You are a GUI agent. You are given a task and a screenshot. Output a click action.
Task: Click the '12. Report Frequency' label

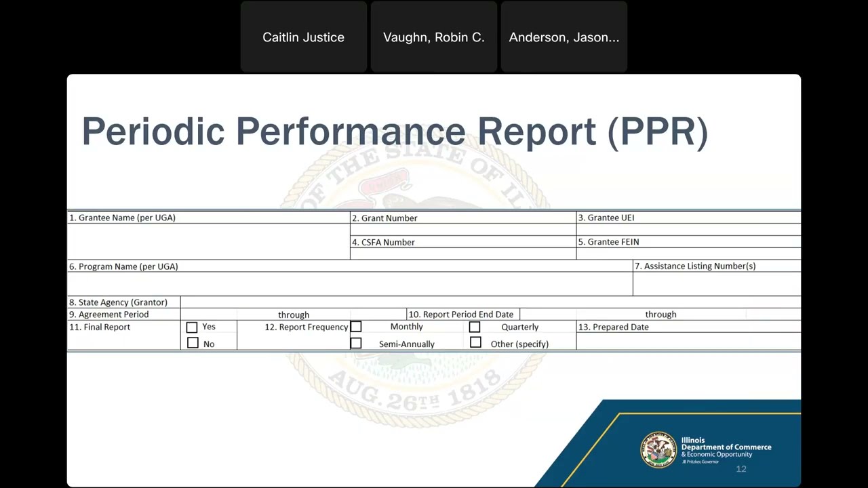[x=307, y=327]
